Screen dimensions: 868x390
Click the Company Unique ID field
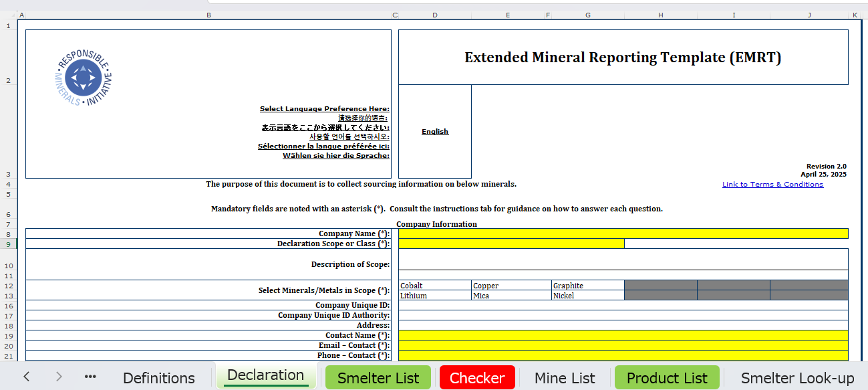tap(623, 305)
